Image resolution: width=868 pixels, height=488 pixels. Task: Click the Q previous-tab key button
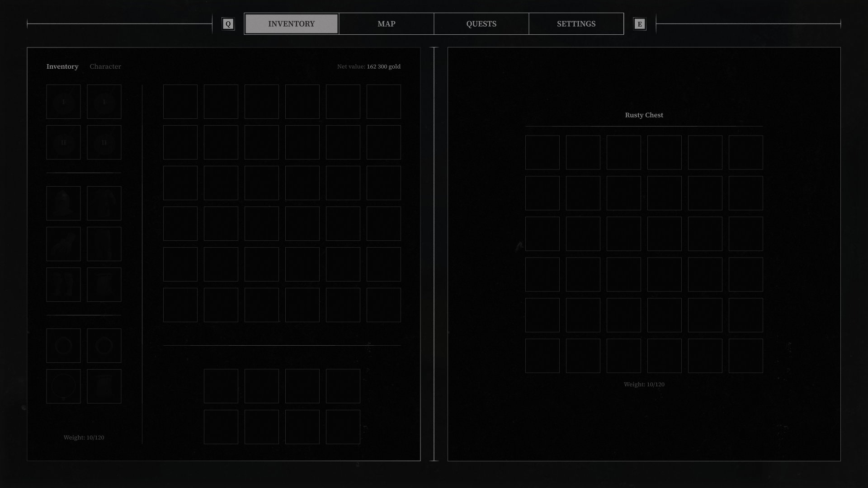[228, 24]
